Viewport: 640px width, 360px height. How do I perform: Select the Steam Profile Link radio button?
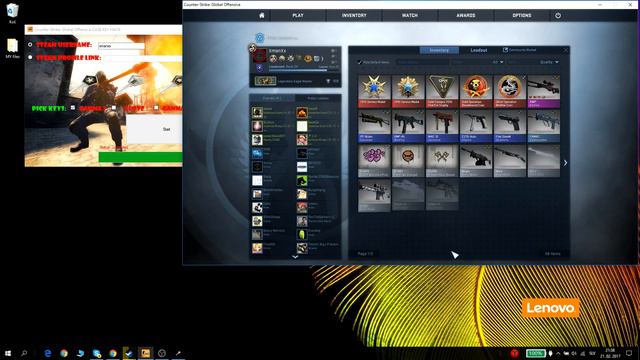tap(30, 58)
